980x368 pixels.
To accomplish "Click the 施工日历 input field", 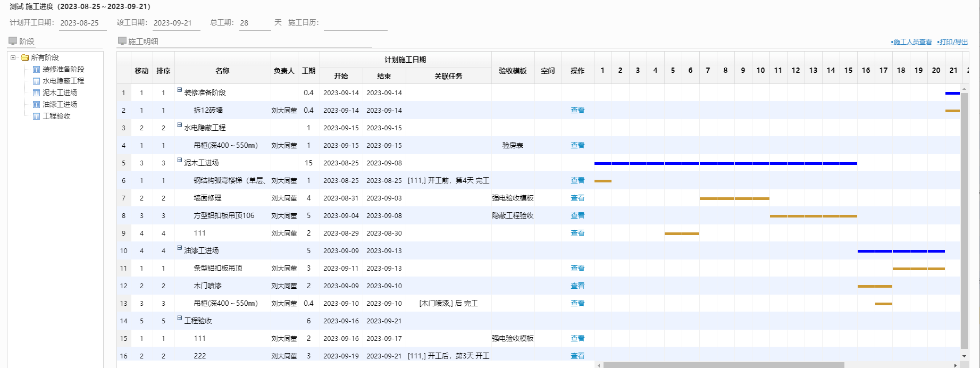I will coord(355,23).
